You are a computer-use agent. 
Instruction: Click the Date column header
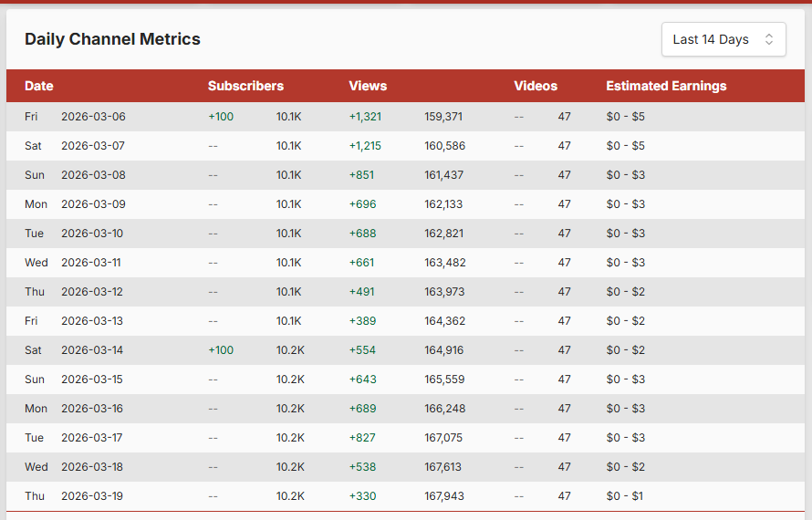[39, 86]
